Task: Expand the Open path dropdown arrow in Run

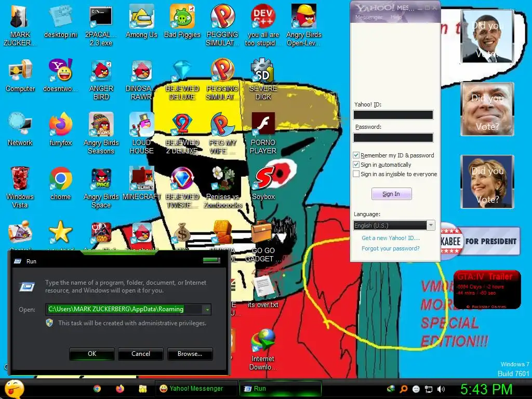Action: pos(207,310)
